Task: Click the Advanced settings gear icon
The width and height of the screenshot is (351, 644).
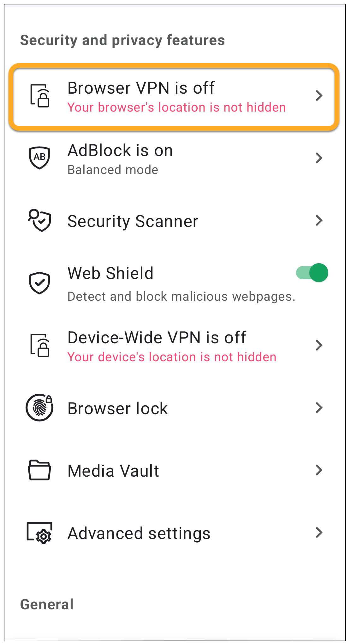Action: [39, 533]
